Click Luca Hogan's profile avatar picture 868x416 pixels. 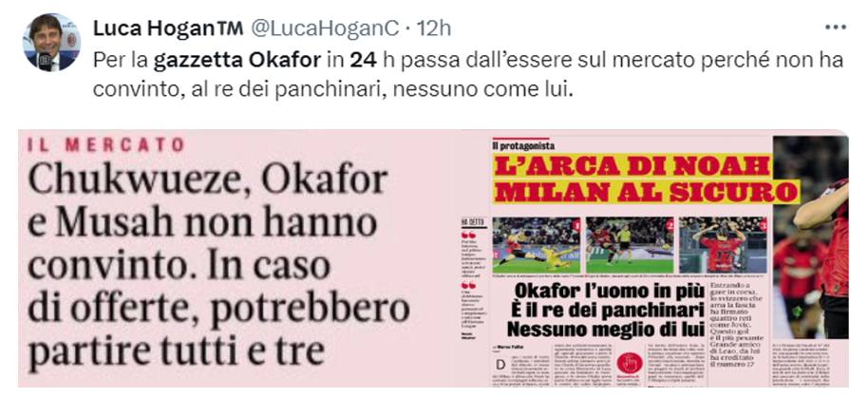pyautogui.click(x=51, y=42)
